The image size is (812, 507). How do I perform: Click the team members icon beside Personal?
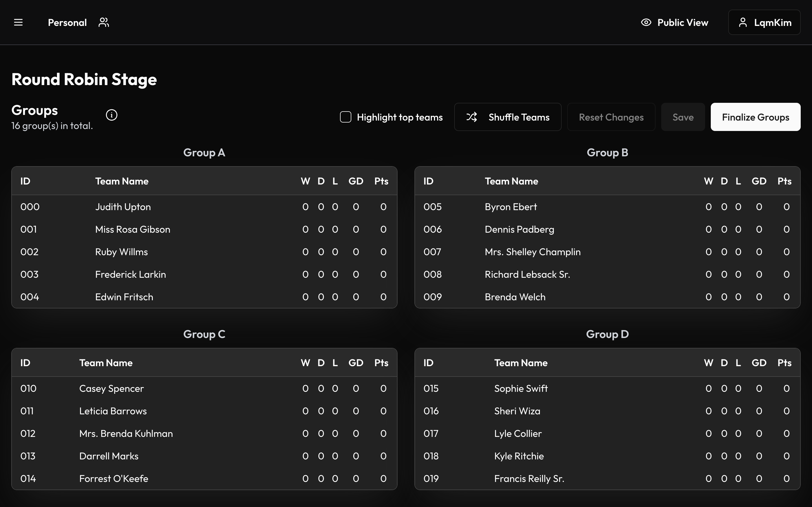104,23
